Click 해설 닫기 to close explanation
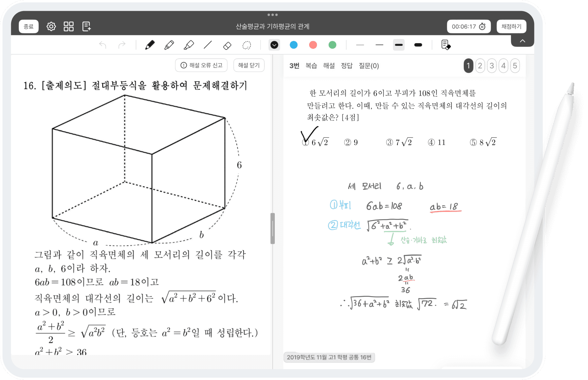Image resolution: width=588 pixels, height=380 pixels. pos(249,65)
